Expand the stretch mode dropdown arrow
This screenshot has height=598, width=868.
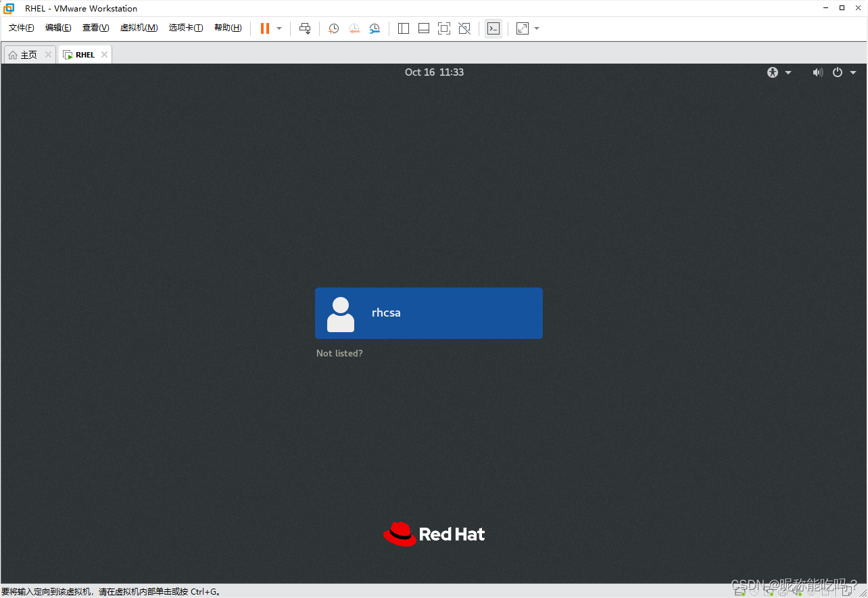point(537,28)
